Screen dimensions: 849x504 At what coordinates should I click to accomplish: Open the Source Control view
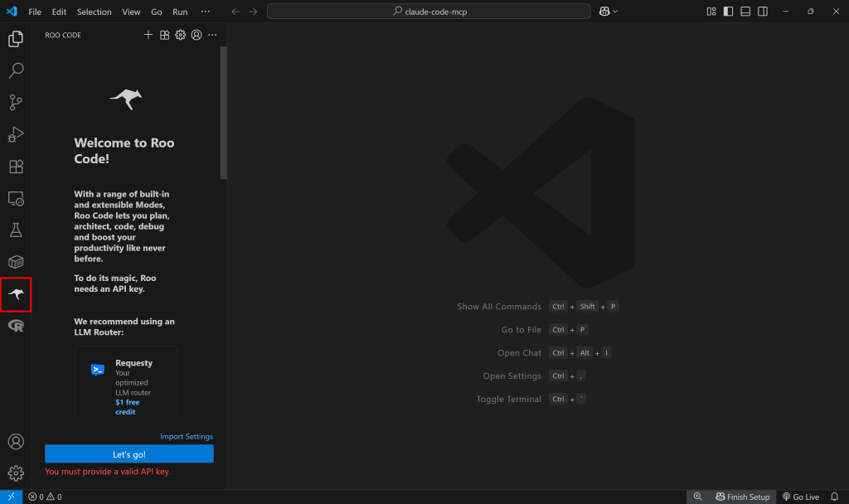pos(15,102)
